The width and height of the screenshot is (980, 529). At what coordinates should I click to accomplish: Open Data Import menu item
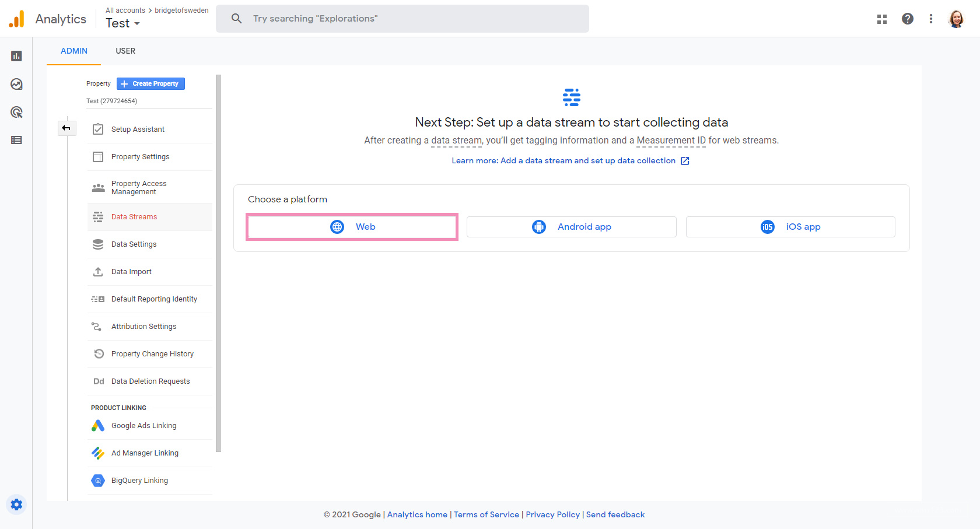(150, 272)
